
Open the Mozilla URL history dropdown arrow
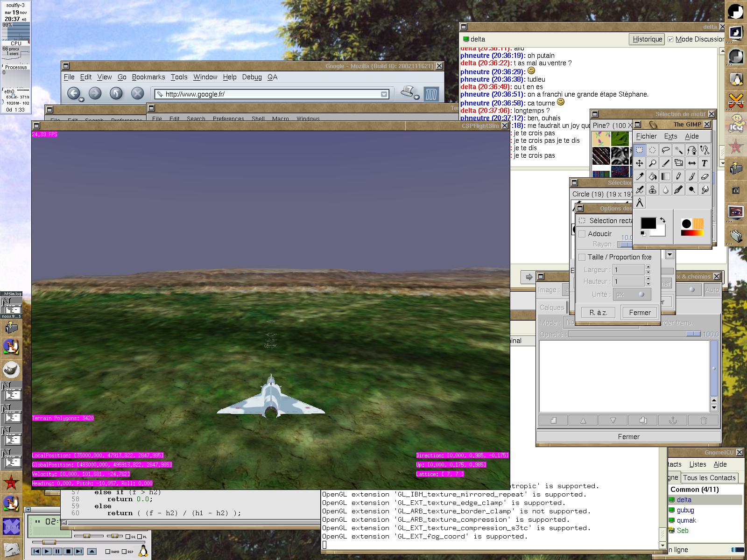click(384, 94)
